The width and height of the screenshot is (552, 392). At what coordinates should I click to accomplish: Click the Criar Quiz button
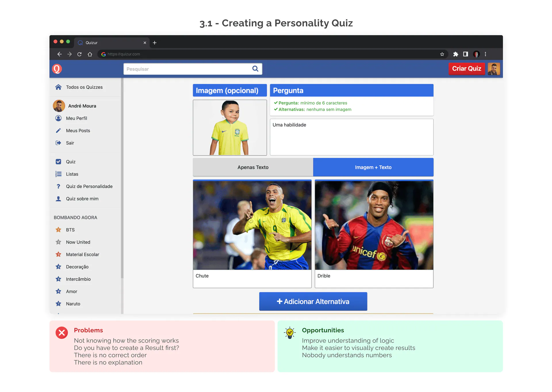point(467,69)
